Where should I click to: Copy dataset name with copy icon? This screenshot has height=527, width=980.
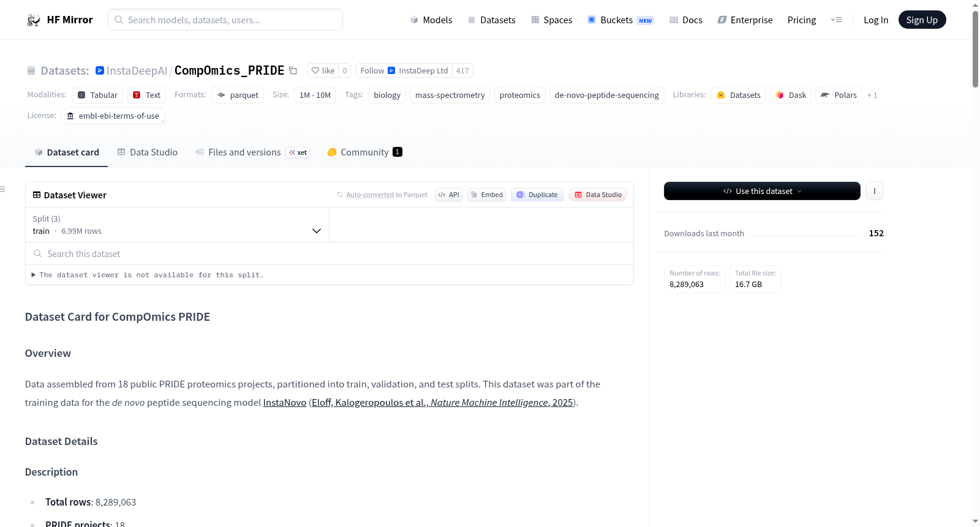(x=293, y=71)
